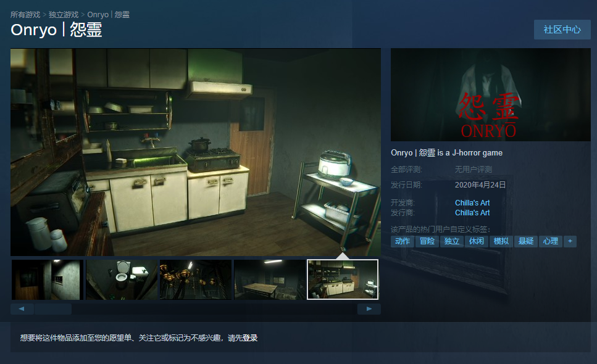Open the 独立游戏 breadcrumb link
The image size is (597, 364).
coord(63,14)
